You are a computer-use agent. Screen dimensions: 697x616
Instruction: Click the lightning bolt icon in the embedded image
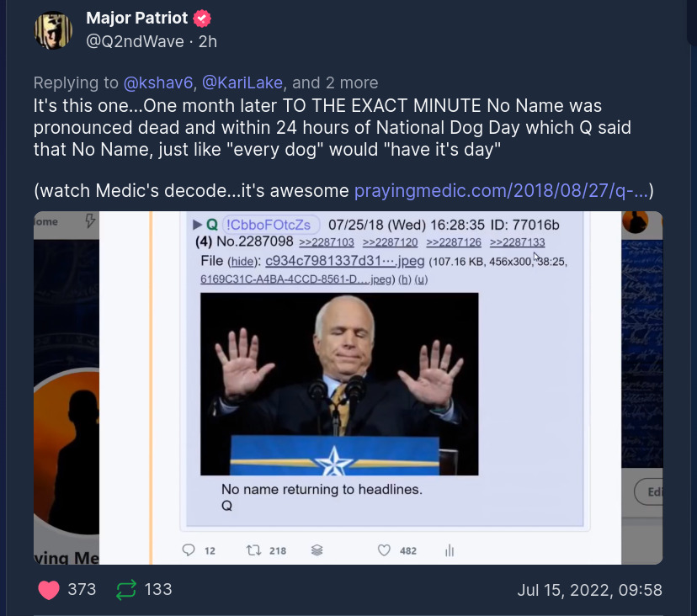point(91,222)
